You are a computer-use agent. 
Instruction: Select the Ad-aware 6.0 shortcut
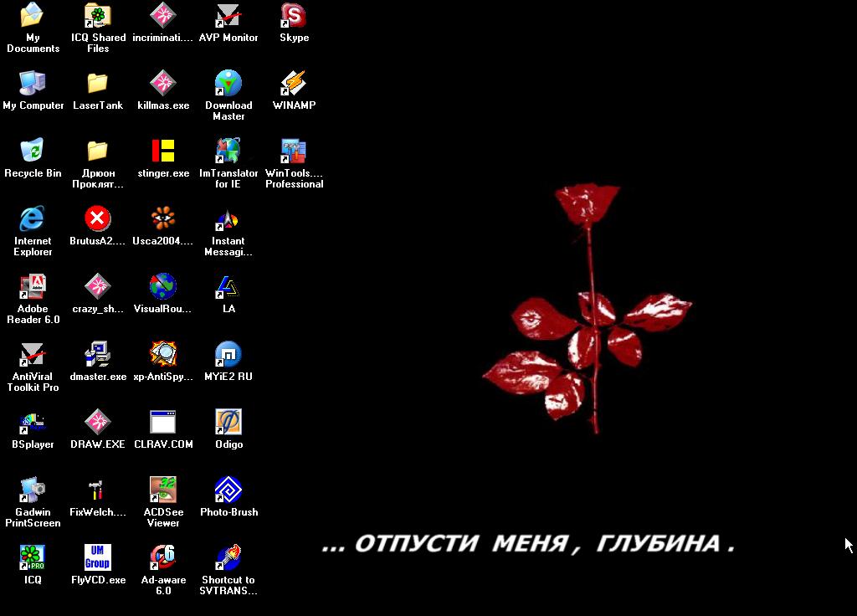[x=163, y=557]
